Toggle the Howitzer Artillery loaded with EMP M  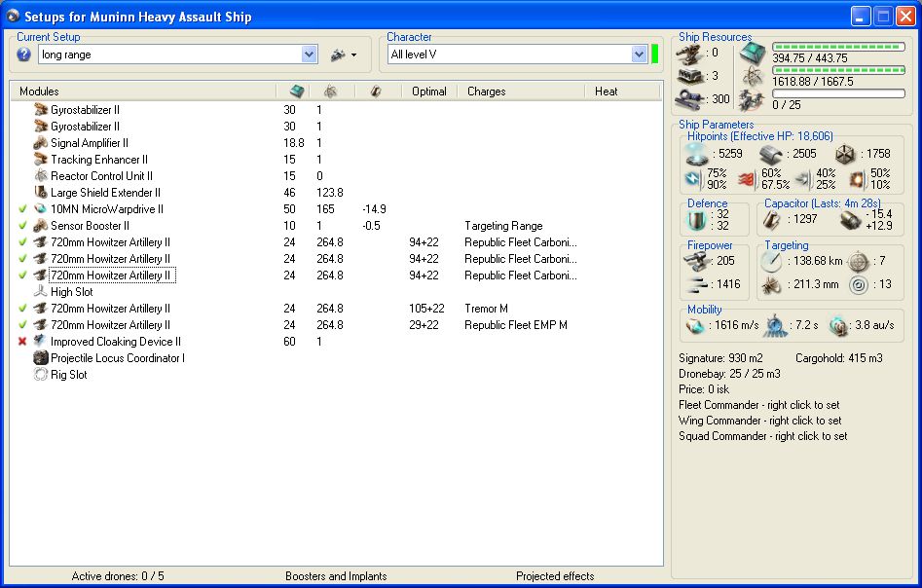22,324
